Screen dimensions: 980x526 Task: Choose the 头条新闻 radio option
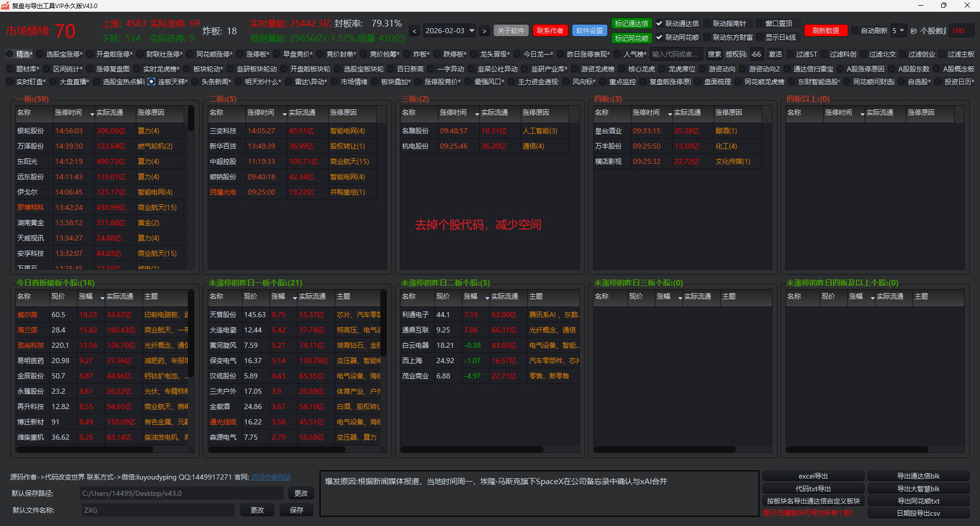[195, 82]
